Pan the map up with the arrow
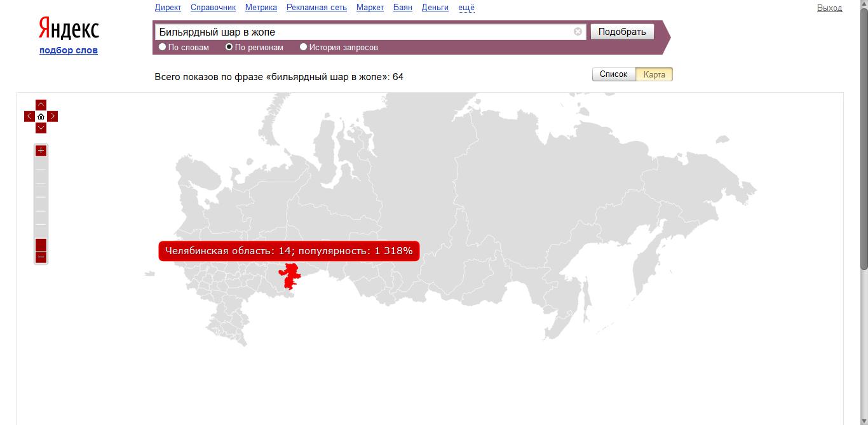The image size is (868, 425). click(x=41, y=104)
